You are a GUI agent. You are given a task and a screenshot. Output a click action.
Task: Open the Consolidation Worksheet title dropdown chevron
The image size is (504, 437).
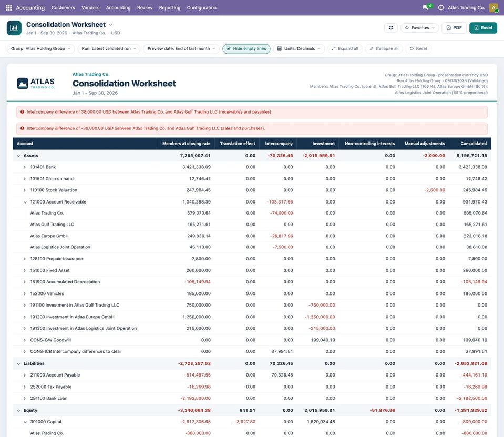point(110,25)
